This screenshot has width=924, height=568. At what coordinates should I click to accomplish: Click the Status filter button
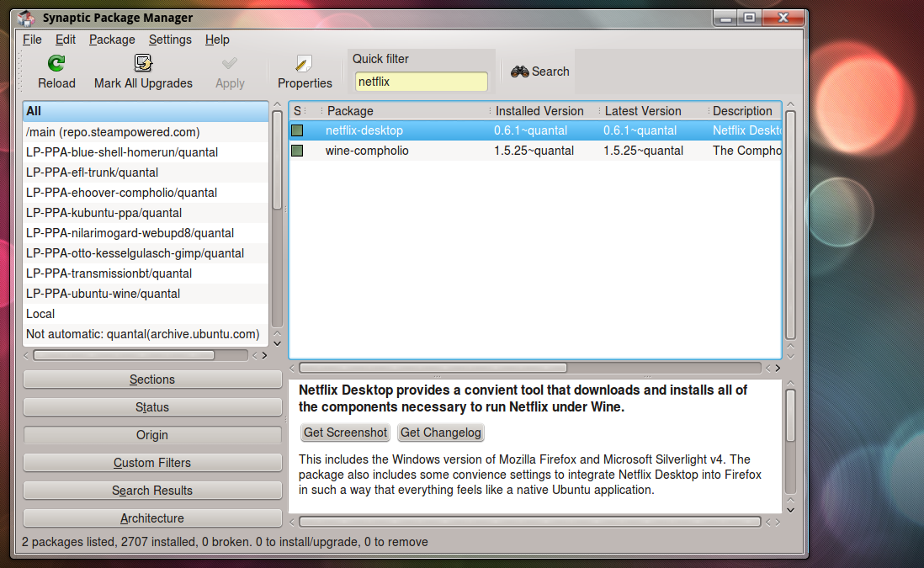tap(152, 407)
